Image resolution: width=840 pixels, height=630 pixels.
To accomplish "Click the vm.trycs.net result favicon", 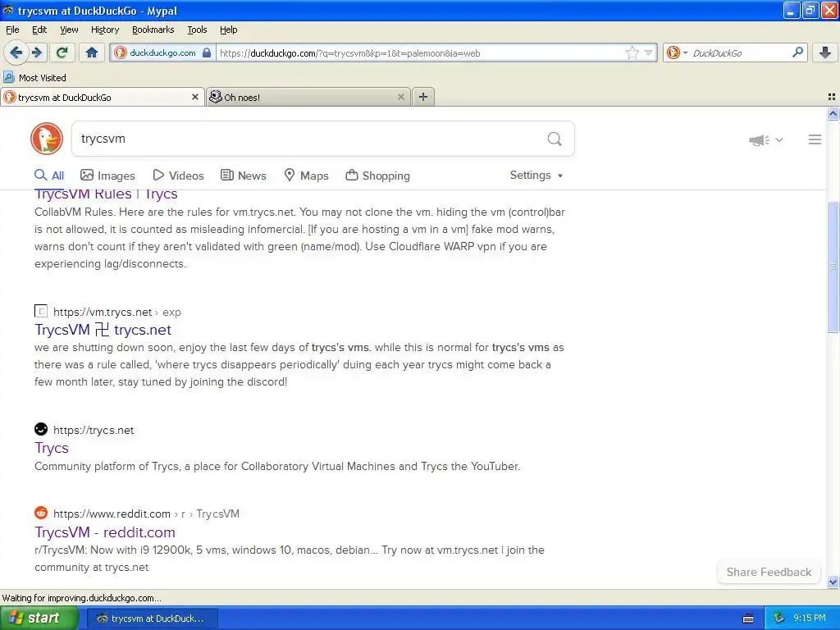I will pyautogui.click(x=41, y=311).
